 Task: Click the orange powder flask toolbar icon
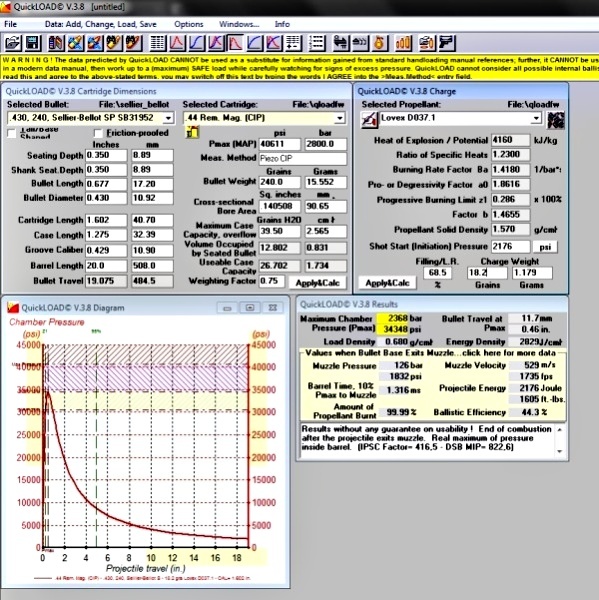[x=379, y=42]
